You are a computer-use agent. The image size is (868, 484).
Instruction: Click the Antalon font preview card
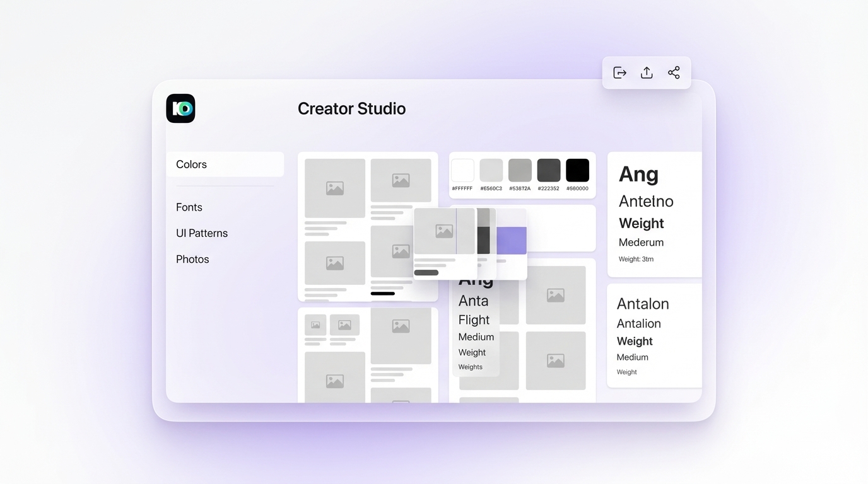coord(654,335)
